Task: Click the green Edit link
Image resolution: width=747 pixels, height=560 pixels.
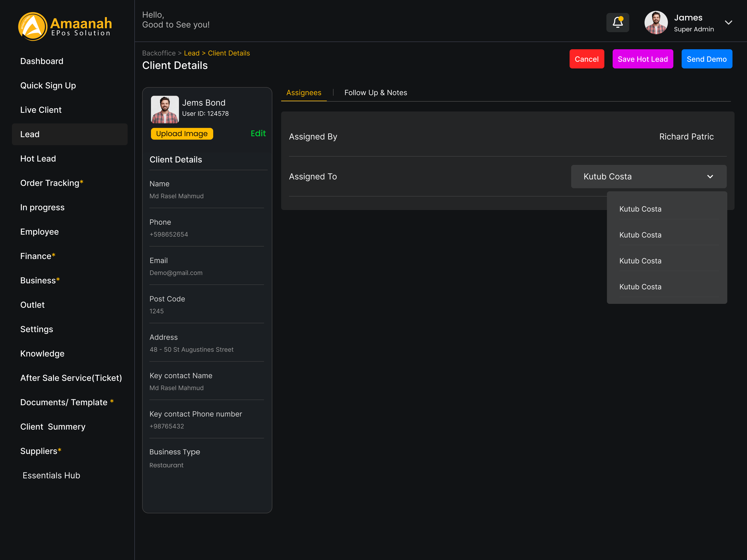Action: pyautogui.click(x=258, y=133)
